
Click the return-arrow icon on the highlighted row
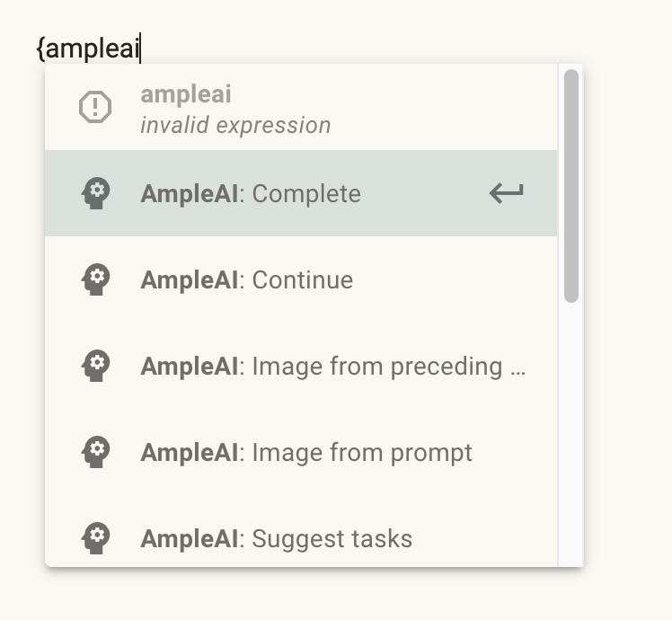coord(507,193)
